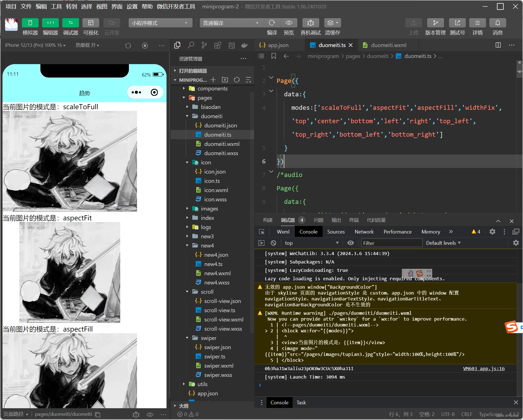Split the editor to the right

pyautogui.click(x=498, y=45)
